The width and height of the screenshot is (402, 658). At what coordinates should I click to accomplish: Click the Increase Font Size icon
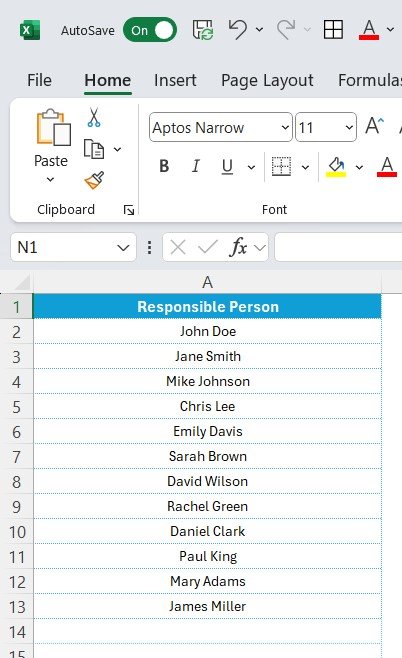pos(374,126)
